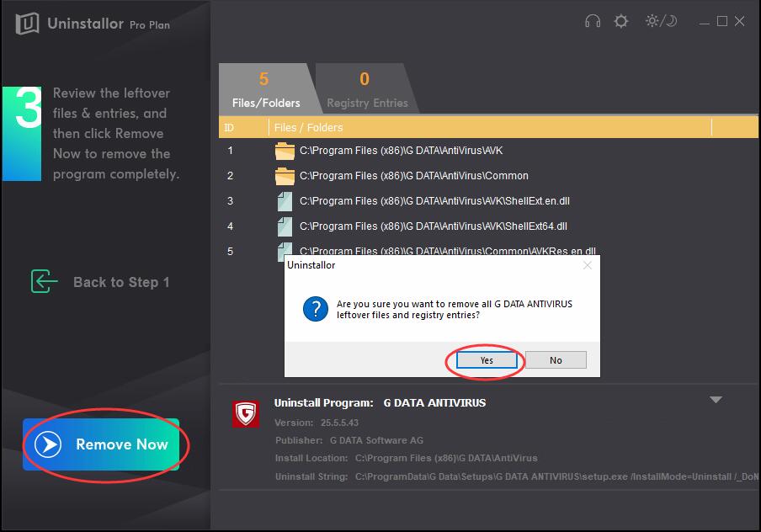Click the file icon for ShellExt.en.dll
Image resolution: width=761 pixels, height=532 pixels.
pos(285,201)
